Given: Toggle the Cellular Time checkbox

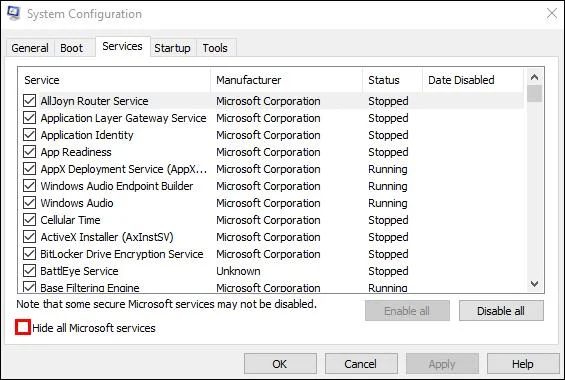Looking at the screenshot, I should pos(30,220).
